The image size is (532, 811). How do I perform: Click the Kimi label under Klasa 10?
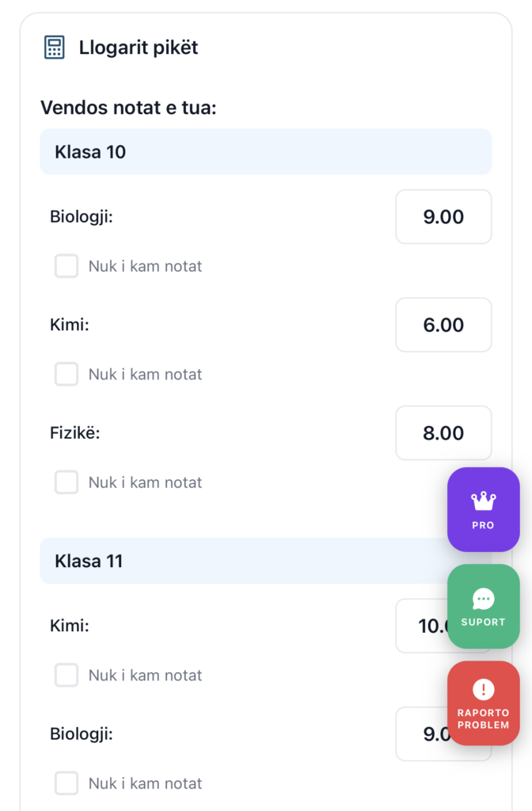pyautogui.click(x=70, y=325)
